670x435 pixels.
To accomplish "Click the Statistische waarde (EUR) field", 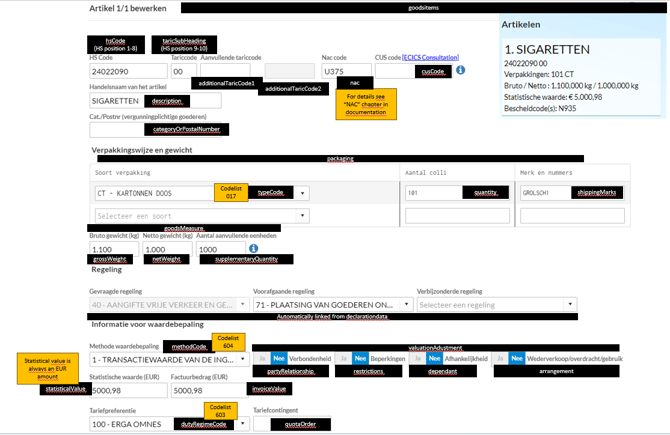I will 128,390.
